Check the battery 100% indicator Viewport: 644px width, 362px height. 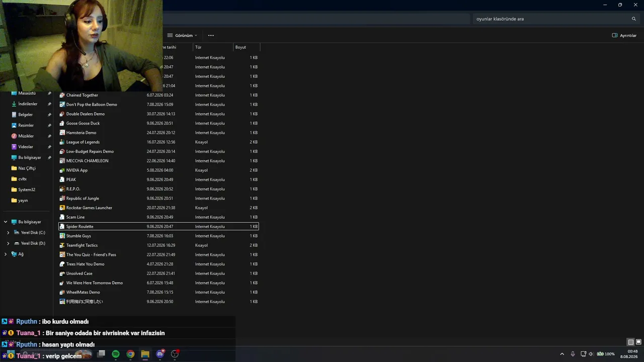606,354
